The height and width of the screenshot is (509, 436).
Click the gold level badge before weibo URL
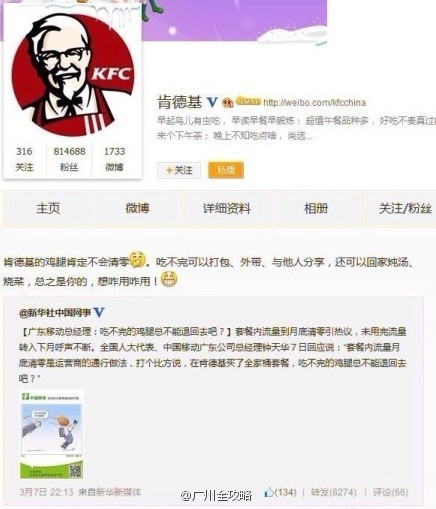[x=248, y=101]
